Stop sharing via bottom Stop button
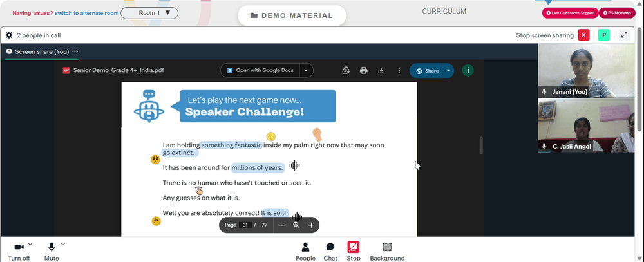This screenshot has height=262, width=644. point(353,251)
